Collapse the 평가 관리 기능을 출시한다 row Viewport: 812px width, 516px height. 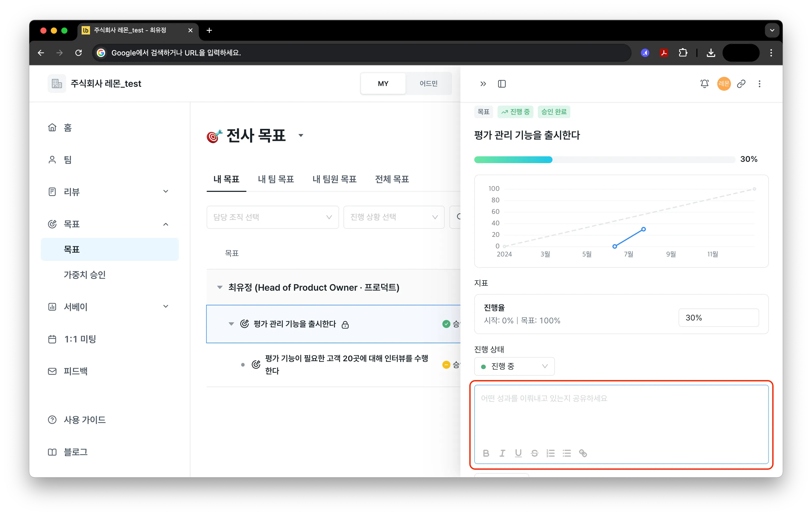point(231,324)
